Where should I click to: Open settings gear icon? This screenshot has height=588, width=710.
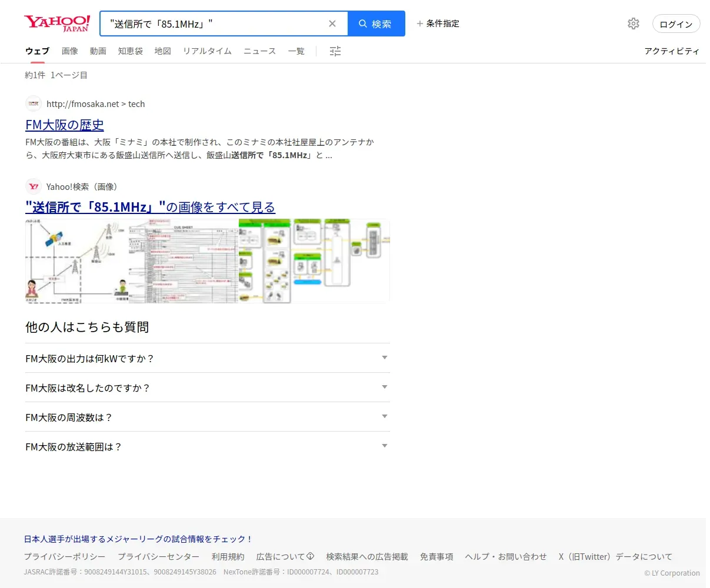point(634,24)
